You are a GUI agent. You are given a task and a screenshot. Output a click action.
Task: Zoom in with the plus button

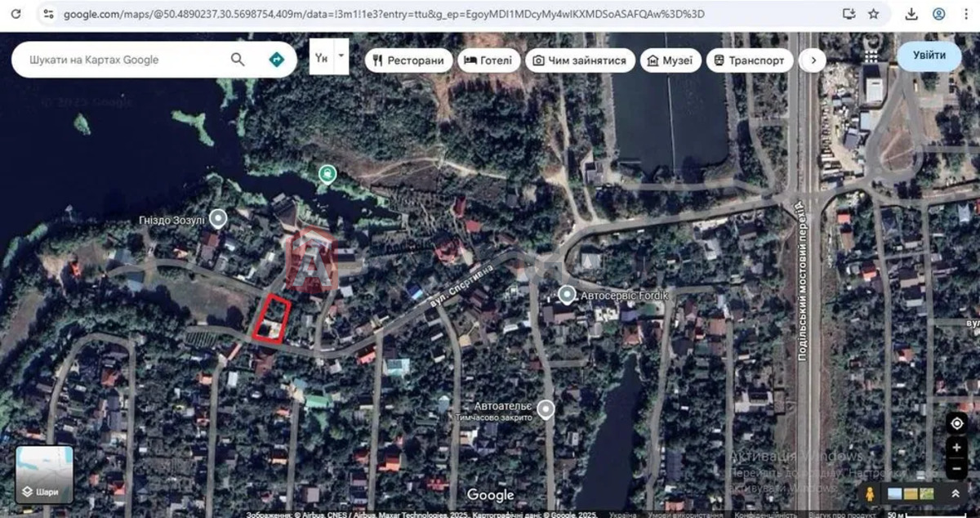956,448
